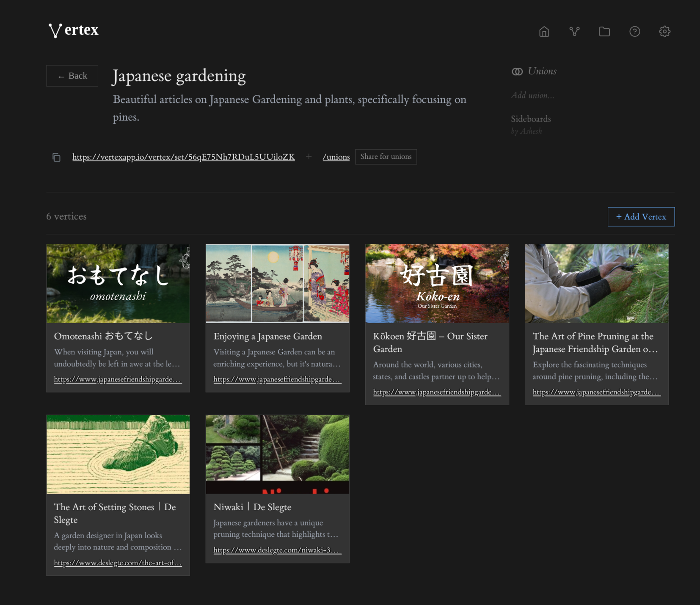Open the Sideboards union by Ashesh
The width and height of the screenshot is (700, 605).
point(531,124)
